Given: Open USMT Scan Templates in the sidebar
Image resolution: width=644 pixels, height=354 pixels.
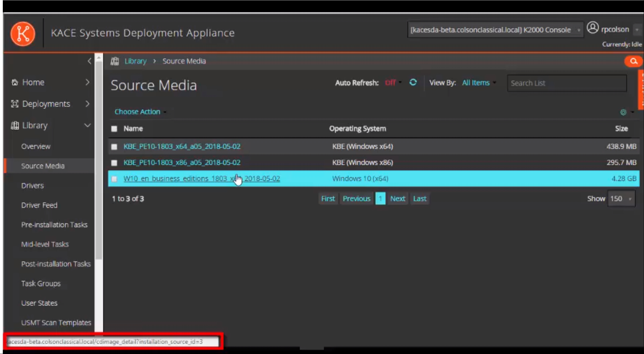Looking at the screenshot, I should click(x=56, y=323).
